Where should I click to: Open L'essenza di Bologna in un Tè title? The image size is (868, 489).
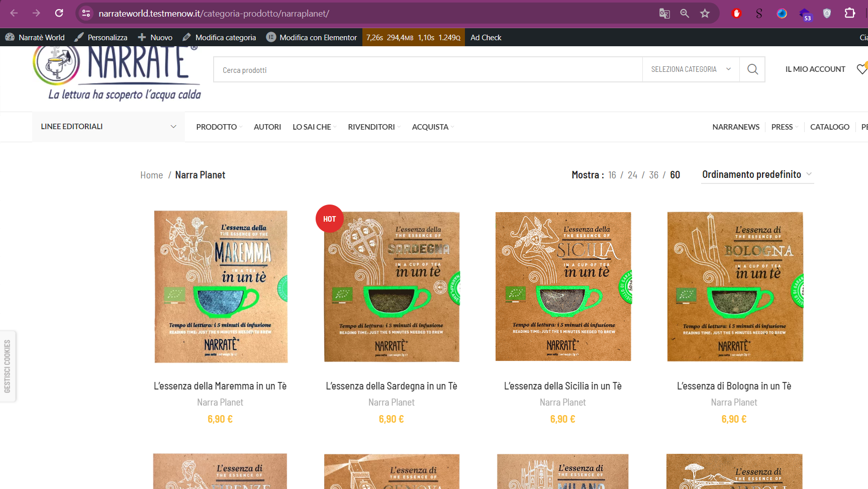click(x=734, y=386)
